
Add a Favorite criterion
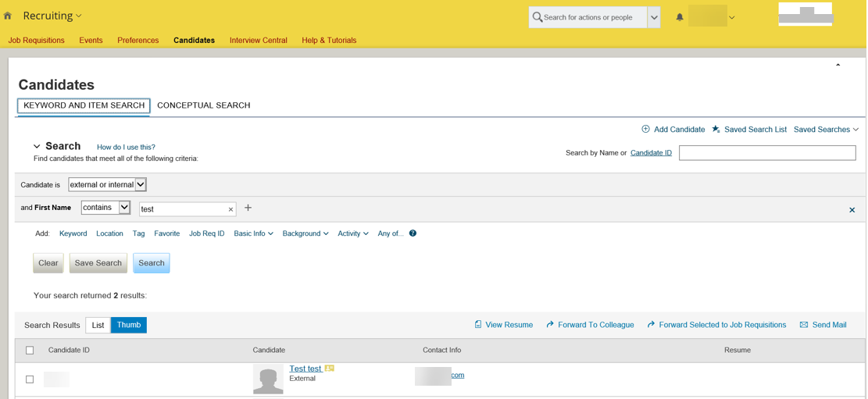166,233
